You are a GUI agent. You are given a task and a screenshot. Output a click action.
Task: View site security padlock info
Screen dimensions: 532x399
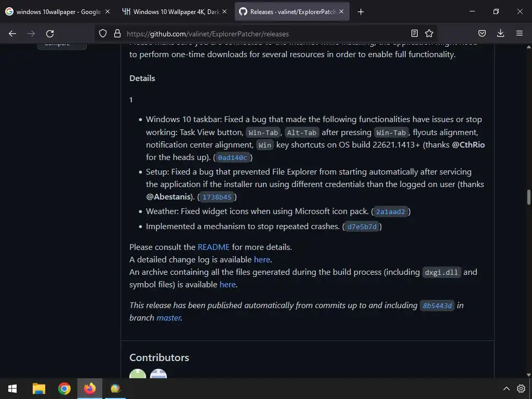click(117, 33)
